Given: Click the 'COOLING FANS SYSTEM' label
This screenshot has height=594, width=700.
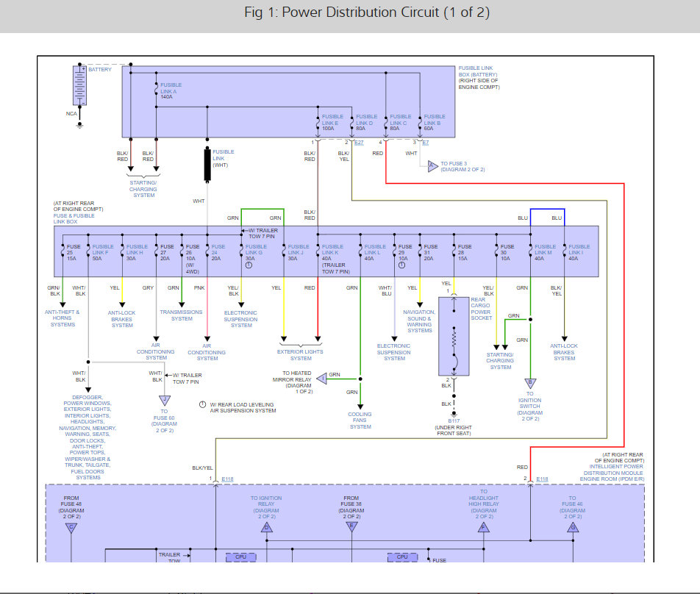Looking at the screenshot, I should pos(360,421).
